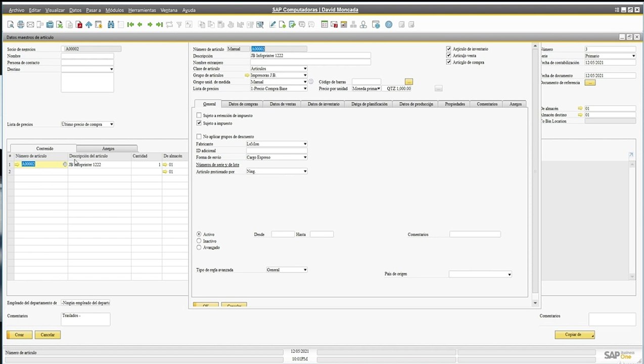Switch to Datos de compras tab
This screenshot has width=644, height=364.
[x=243, y=104]
